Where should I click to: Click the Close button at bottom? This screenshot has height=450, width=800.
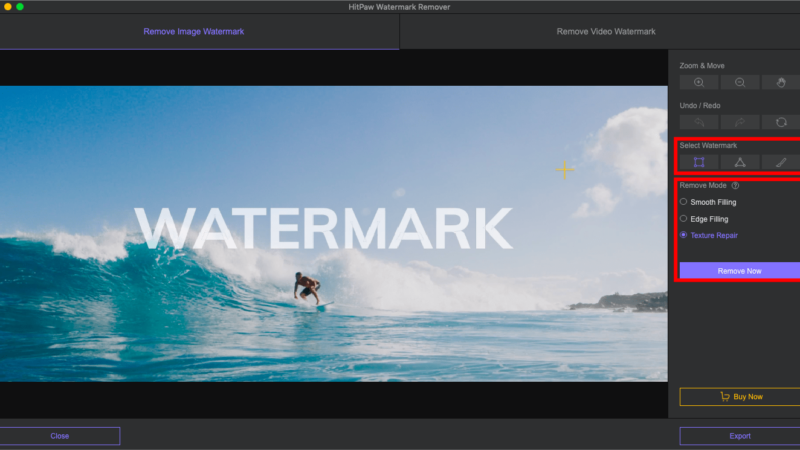click(x=60, y=436)
